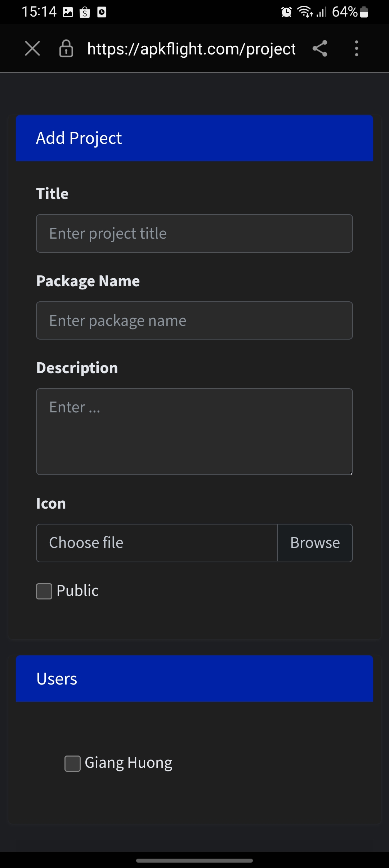Tap the alarm icon in status bar
This screenshot has height=868, width=389.
pos(286,12)
